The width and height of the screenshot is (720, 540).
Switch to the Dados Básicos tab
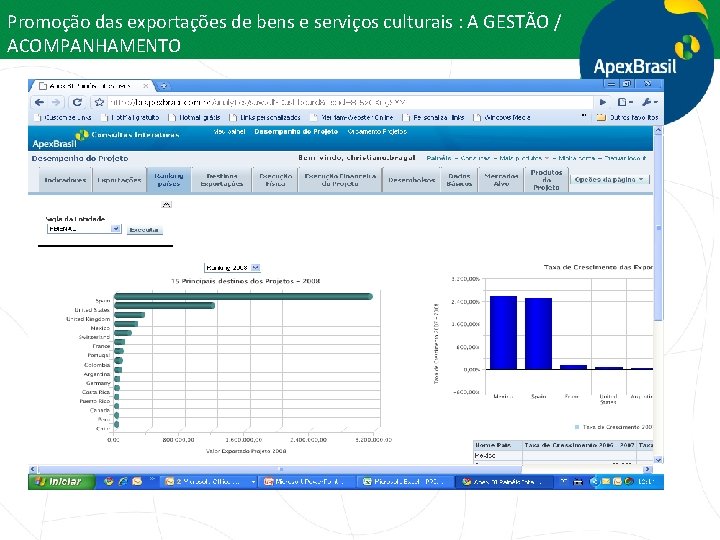(x=459, y=180)
